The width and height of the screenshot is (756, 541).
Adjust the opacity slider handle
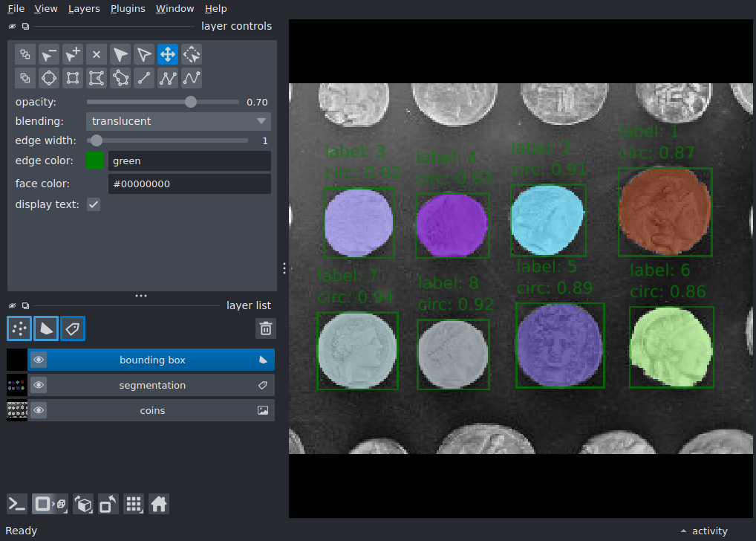click(x=191, y=102)
